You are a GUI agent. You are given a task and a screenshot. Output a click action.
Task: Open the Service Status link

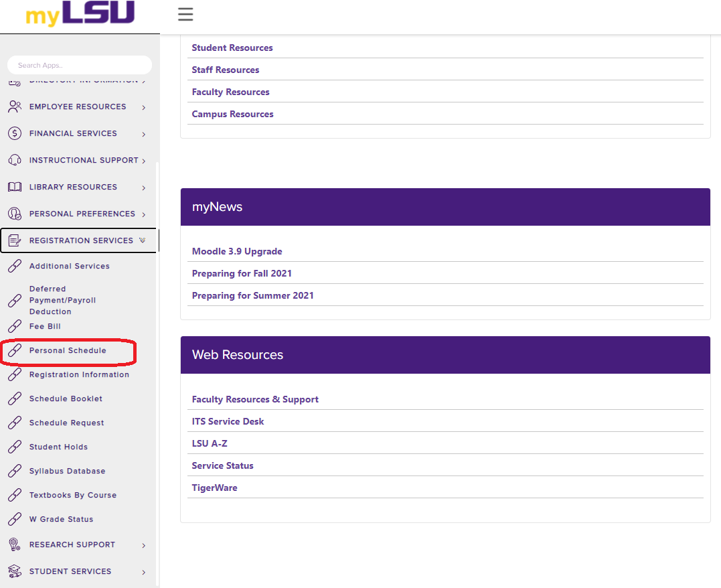tap(222, 465)
